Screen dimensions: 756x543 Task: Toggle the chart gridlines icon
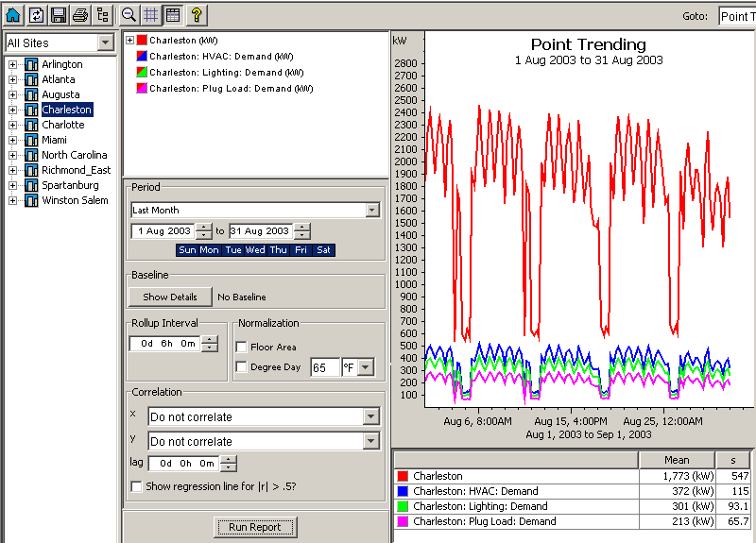pyautogui.click(x=151, y=15)
